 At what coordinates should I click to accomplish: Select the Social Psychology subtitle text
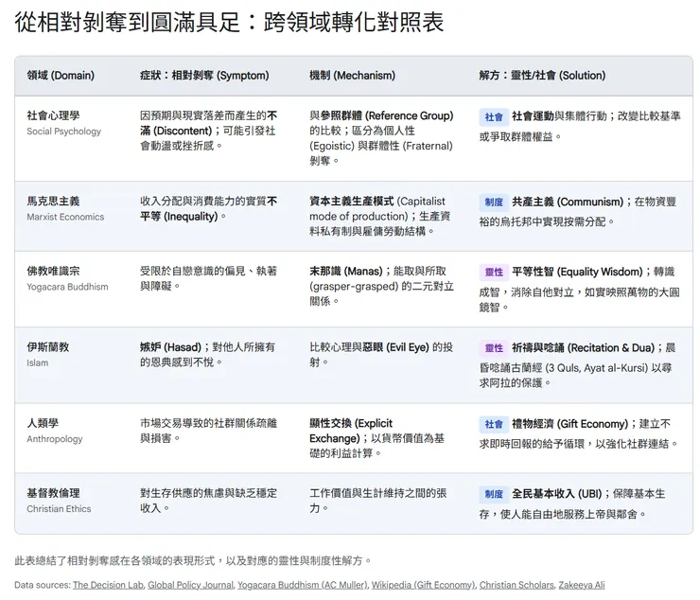63,132
